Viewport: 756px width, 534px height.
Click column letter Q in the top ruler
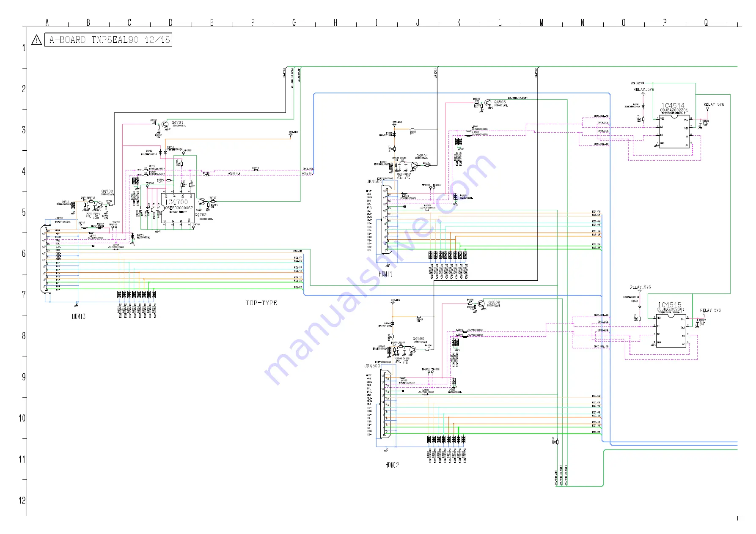[x=706, y=23]
